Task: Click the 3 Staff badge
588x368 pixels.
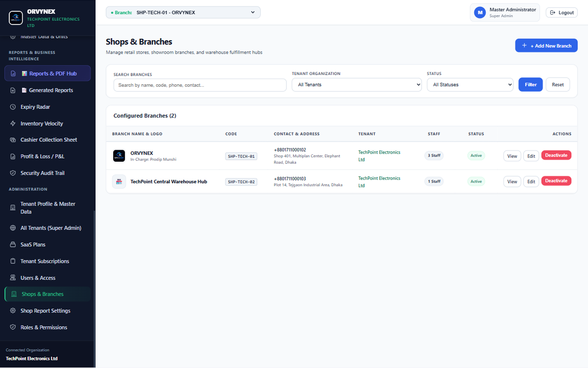Action: [x=434, y=156]
